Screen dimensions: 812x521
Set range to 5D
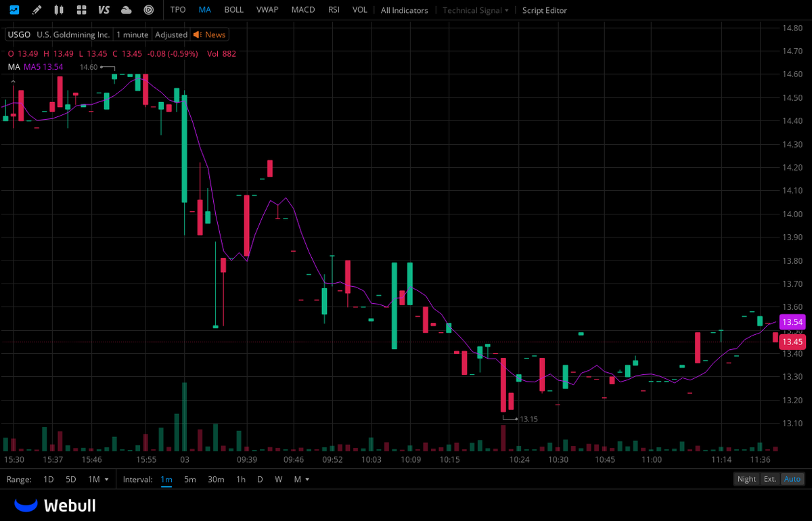71,479
